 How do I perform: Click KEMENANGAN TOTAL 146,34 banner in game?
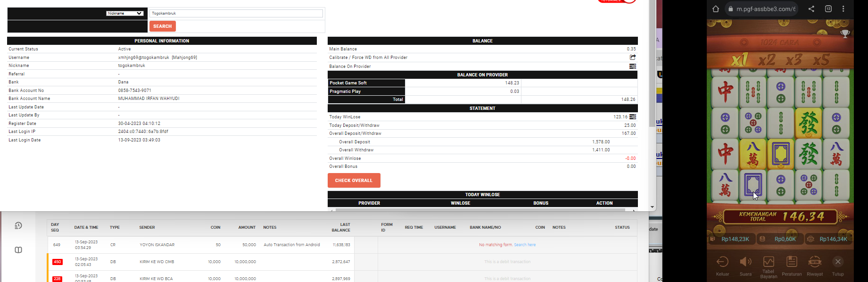(781, 216)
